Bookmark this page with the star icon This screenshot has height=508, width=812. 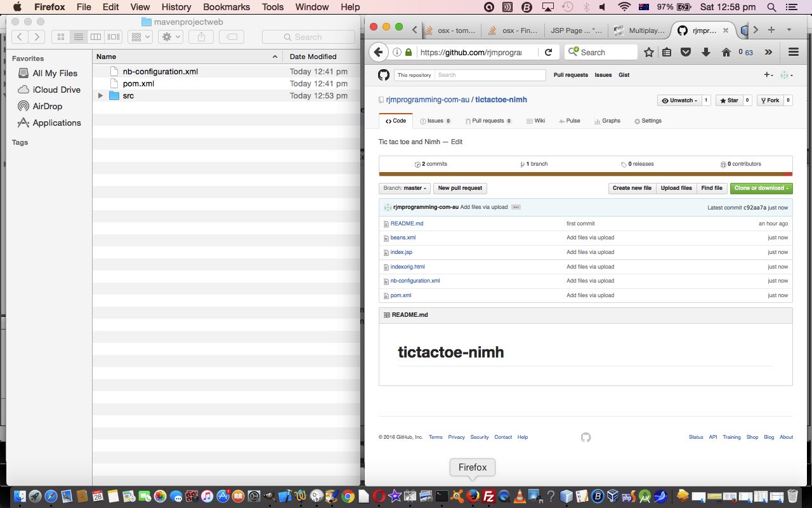(648, 52)
